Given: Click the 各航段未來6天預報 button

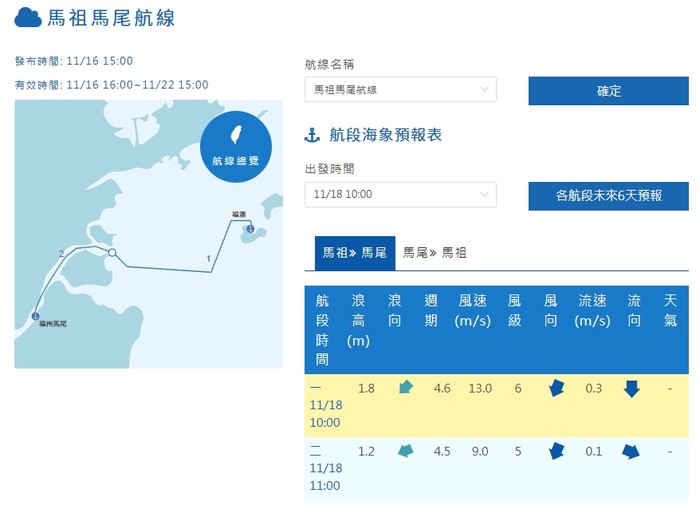Looking at the screenshot, I should [x=608, y=196].
